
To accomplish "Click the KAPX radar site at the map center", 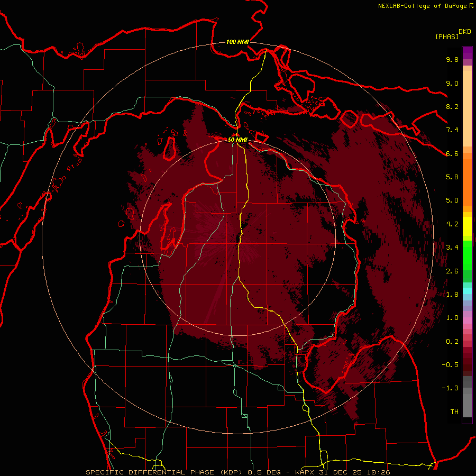I will [x=238, y=239].
